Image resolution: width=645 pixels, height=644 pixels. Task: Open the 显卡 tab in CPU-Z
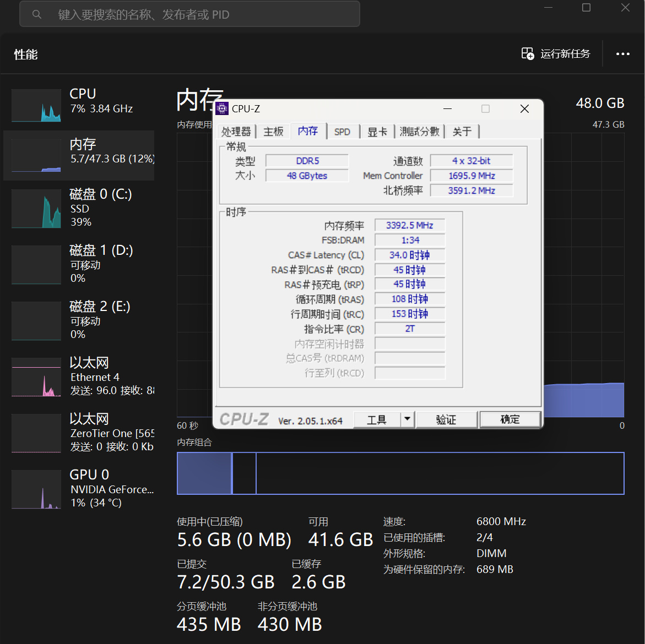[377, 132]
